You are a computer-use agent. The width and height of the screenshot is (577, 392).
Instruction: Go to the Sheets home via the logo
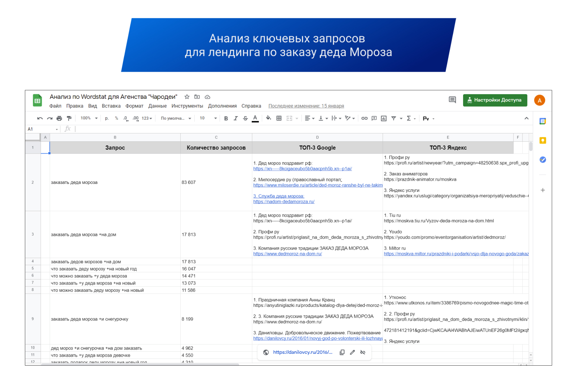(38, 100)
